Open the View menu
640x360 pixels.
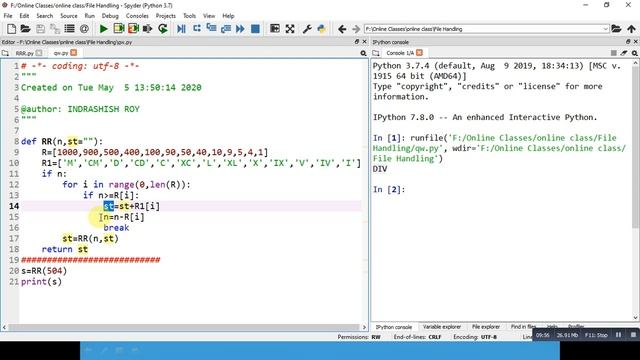(x=209, y=16)
